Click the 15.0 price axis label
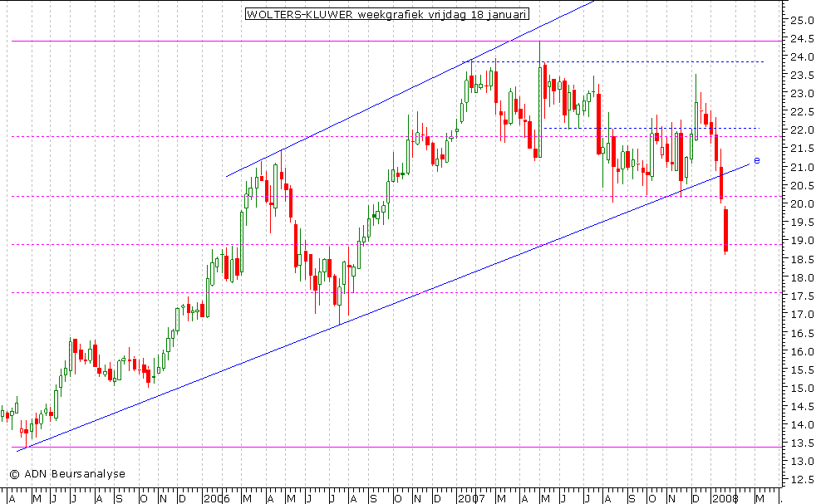This screenshot has width=816, height=504. tap(800, 388)
